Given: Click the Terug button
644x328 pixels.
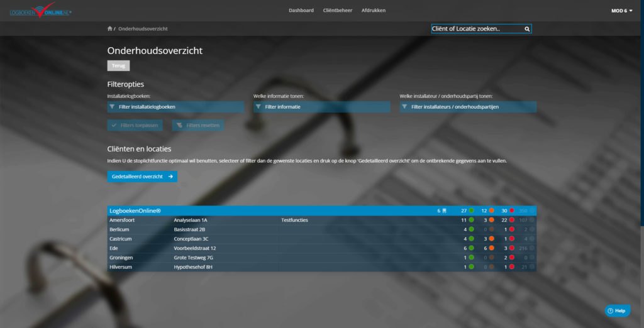Looking at the screenshot, I should coord(118,65).
